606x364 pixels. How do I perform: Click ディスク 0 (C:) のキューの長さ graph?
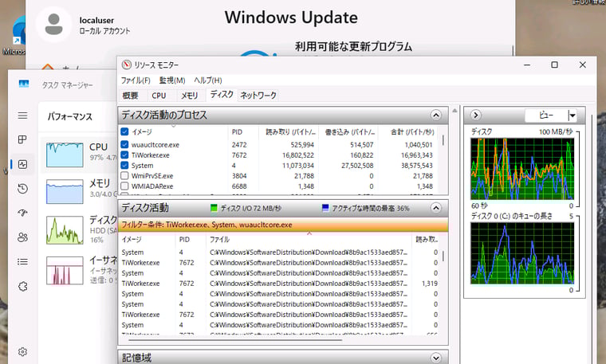click(x=521, y=253)
